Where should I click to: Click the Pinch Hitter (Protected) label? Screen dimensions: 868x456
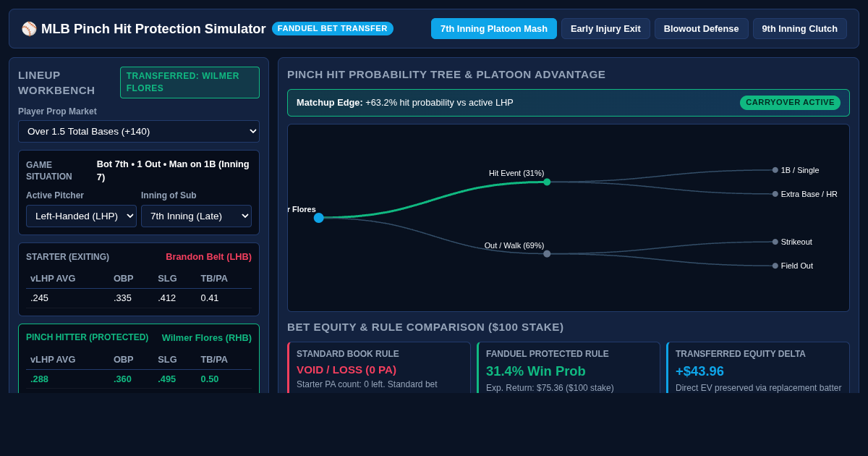[88, 337]
